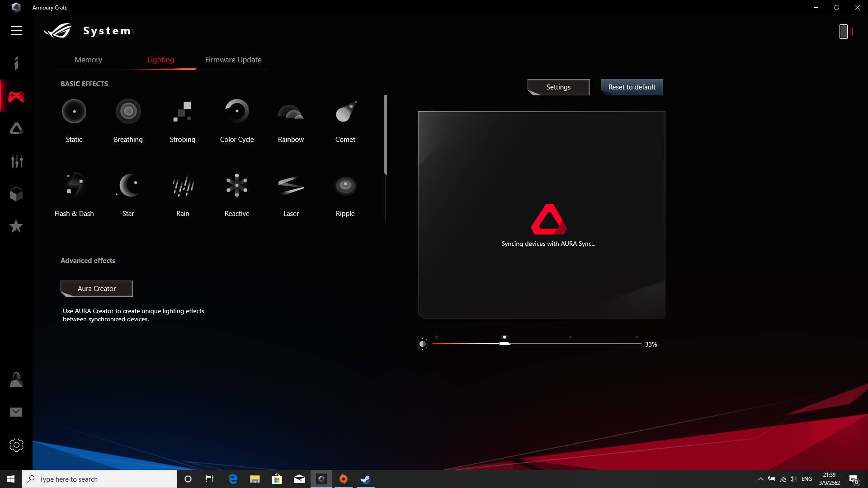Select the Static lighting effect
The height and width of the screenshot is (488, 868).
click(x=74, y=111)
